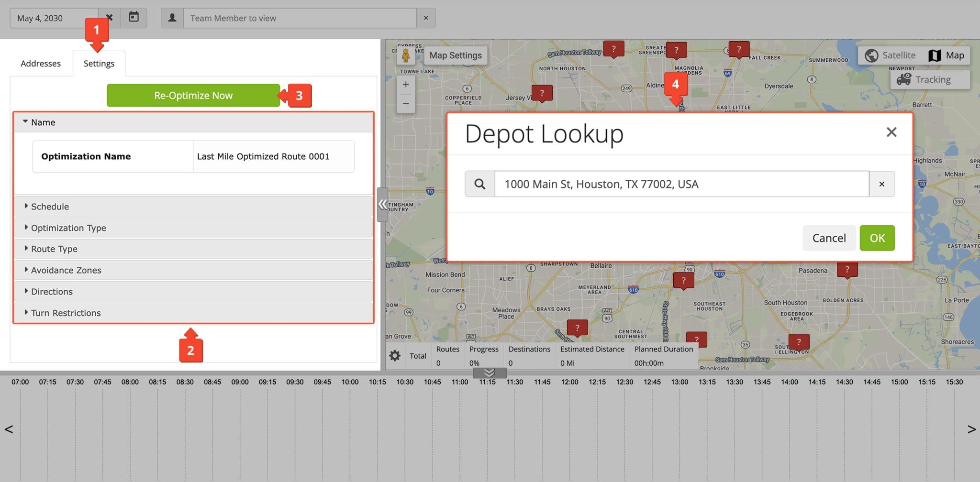Screen dimensions: 980x482
Task: Click the unknown marker near Jersey Village
Action: (542, 93)
